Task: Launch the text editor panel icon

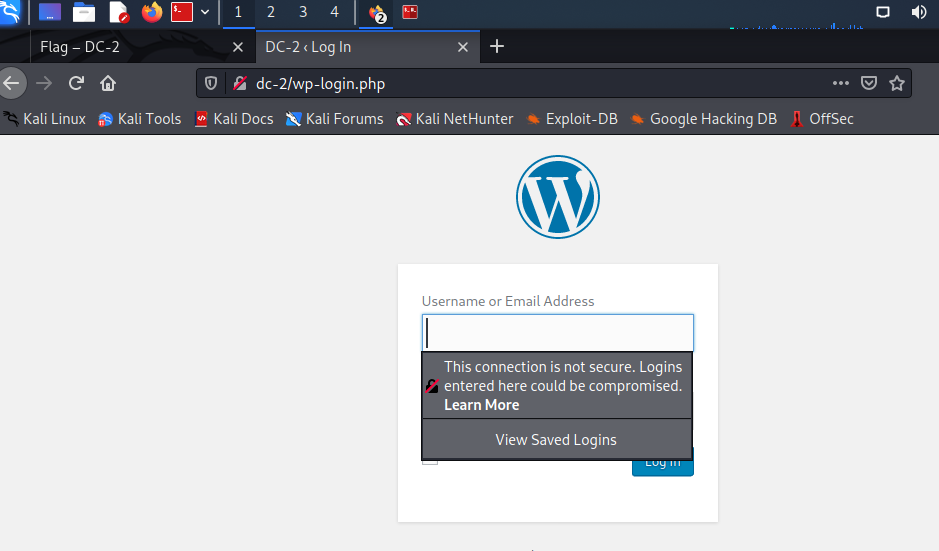Action: (x=119, y=12)
